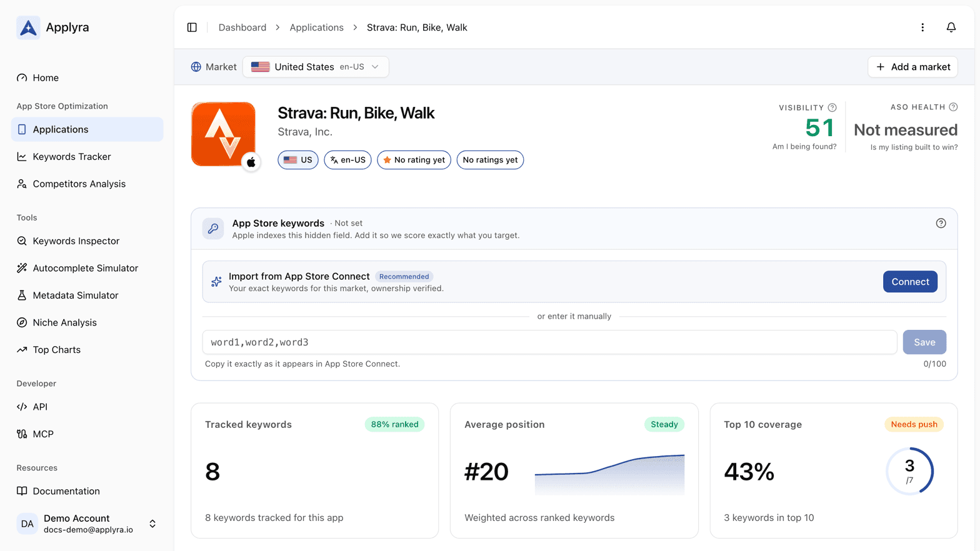Click the Top 10 coverage progress ring

pos(909,471)
